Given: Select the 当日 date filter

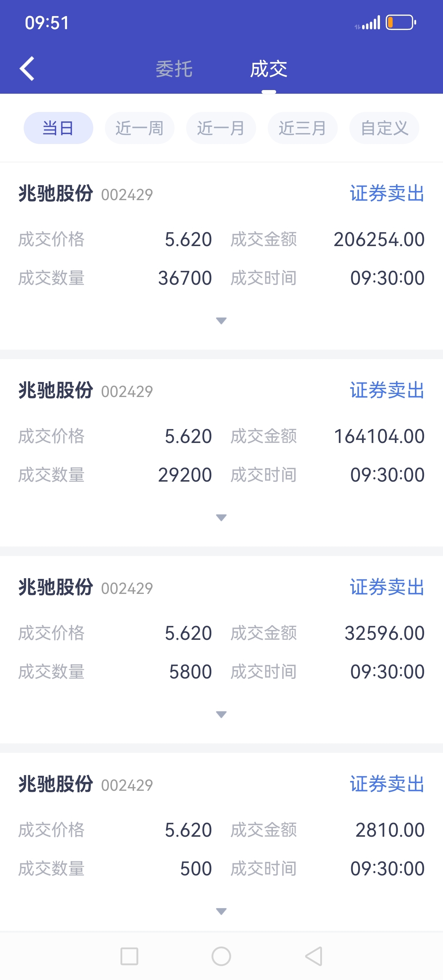Looking at the screenshot, I should (58, 128).
